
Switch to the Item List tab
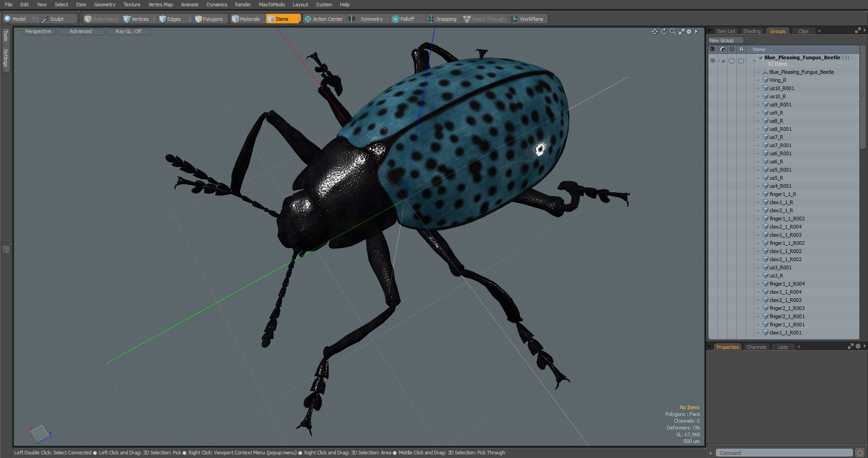(726, 31)
